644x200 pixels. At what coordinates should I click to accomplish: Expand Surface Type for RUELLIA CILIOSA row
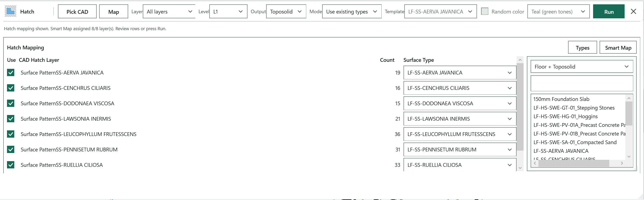point(460,165)
